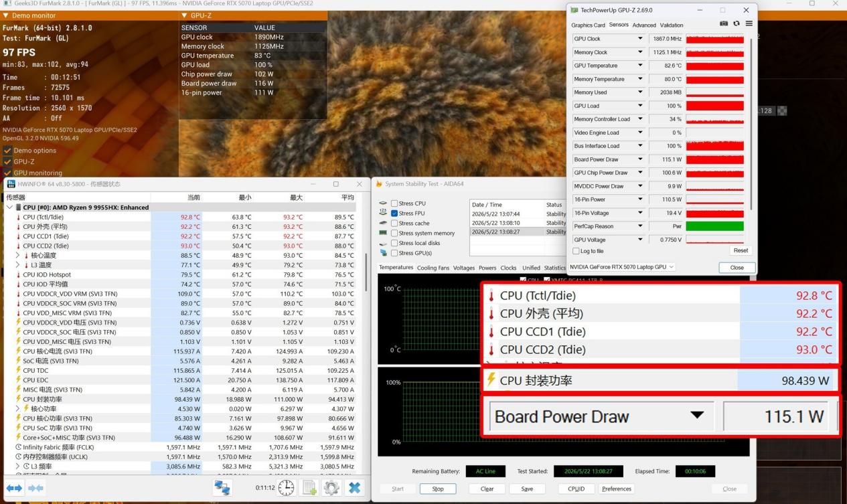The image size is (847, 504).
Task: Click HWiNFO clock reset timer icon
Action: (x=286, y=488)
